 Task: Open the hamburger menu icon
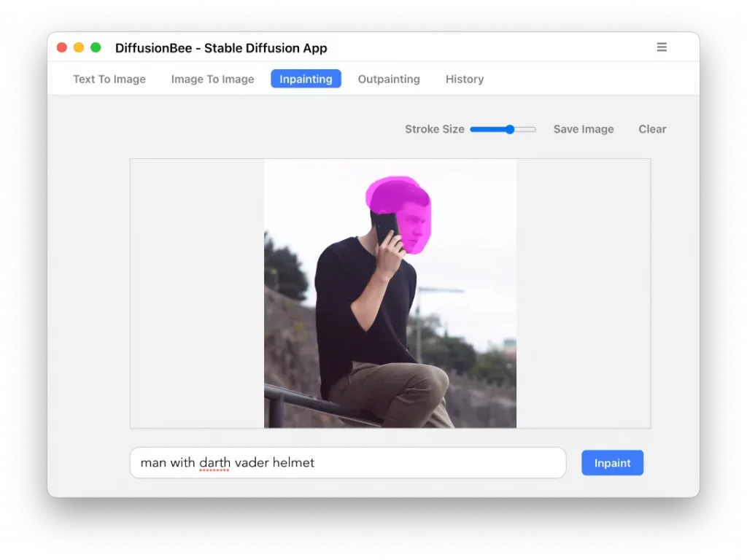[x=662, y=47]
